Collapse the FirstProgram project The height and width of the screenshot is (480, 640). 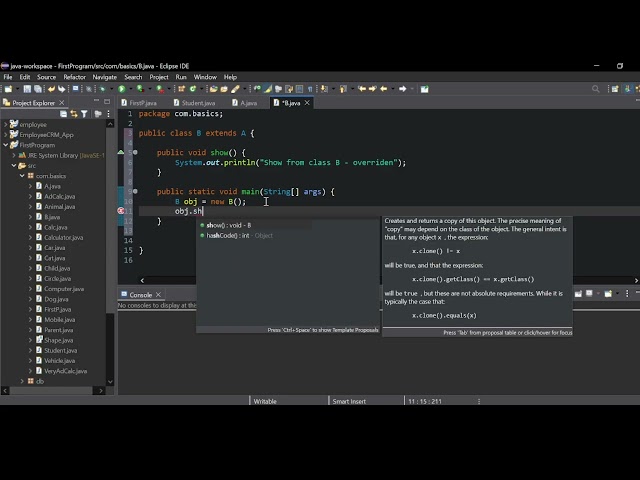pyautogui.click(x=5, y=145)
